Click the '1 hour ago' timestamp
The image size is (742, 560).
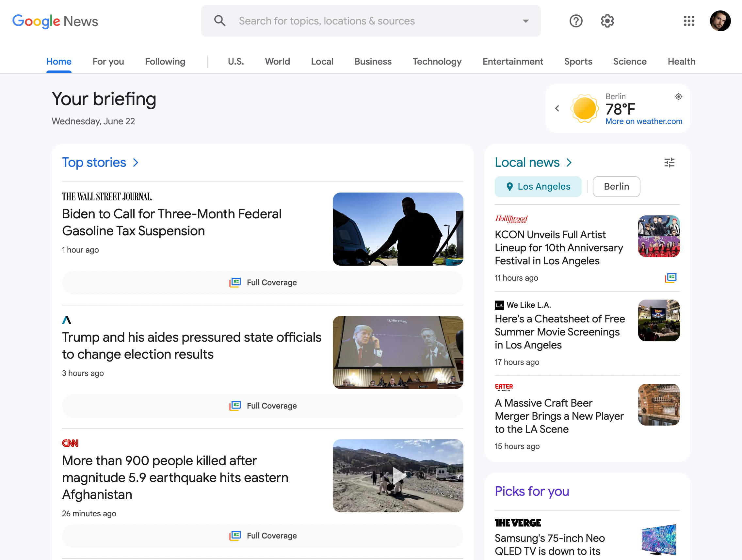(80, 250)
